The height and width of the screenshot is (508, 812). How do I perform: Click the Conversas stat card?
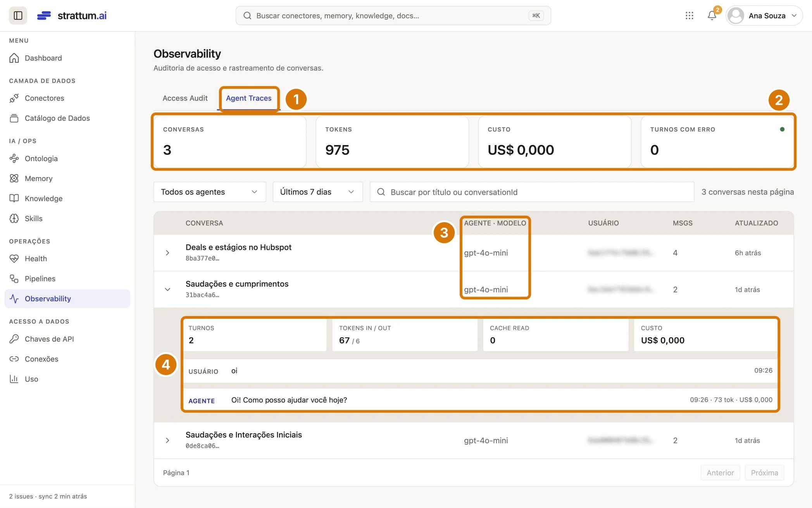point(230,142)
